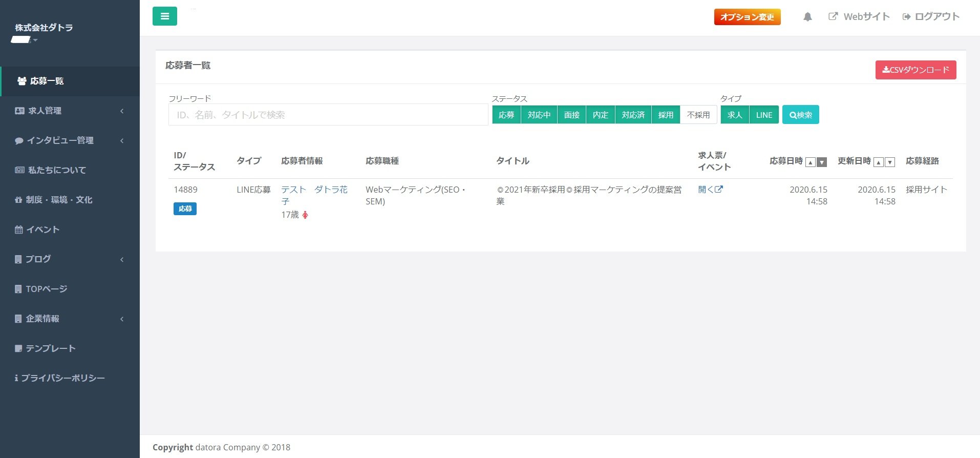Click the calendar icon beside イベント
The height and width of the screenshot is (458, 980).
pos(18,230)
